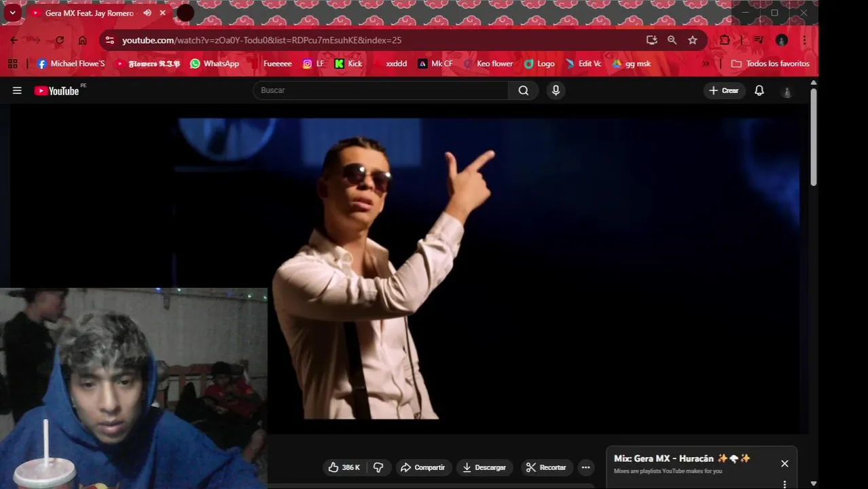The height and width of the screenshot is (489, 868).
Task: Go back with the browser back arrow
Action: coord(14,40)
